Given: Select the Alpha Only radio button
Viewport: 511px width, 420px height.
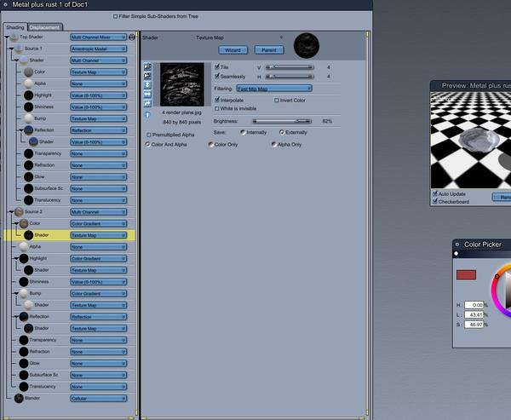Looking at the screenshot, I should tap(274, 144).
